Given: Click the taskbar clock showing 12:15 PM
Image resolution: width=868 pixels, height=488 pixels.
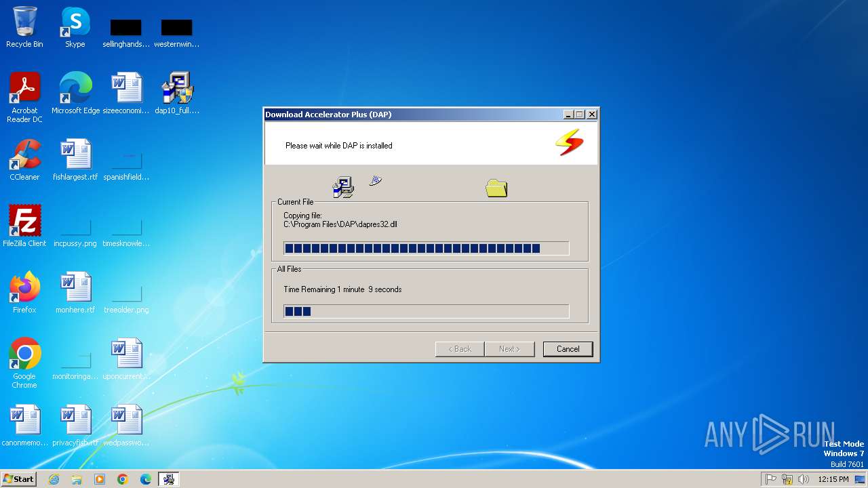Looking at the screenshot, I should (833, 479).
